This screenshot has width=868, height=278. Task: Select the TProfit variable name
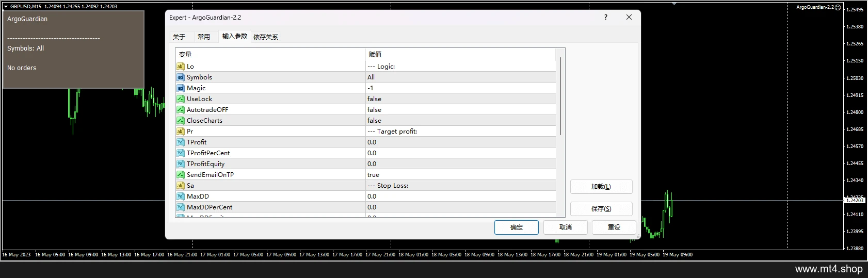click(x=197, y=142)
